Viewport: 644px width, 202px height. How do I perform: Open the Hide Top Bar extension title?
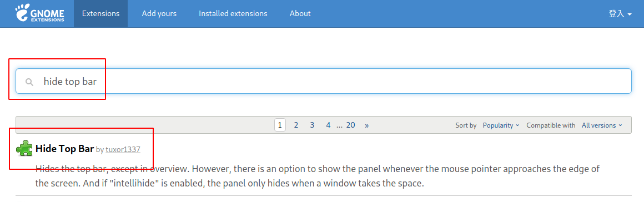click(65, 149)
